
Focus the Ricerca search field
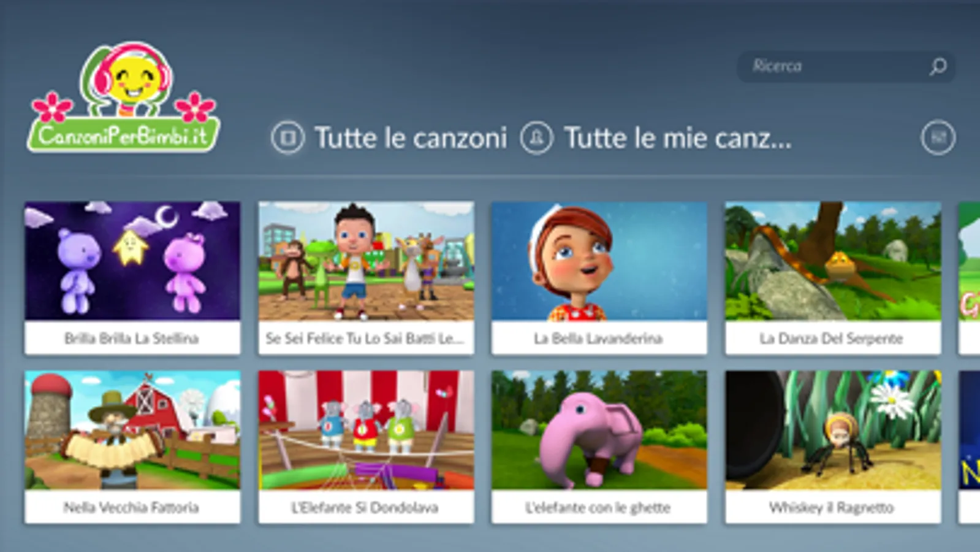[846, 66]
